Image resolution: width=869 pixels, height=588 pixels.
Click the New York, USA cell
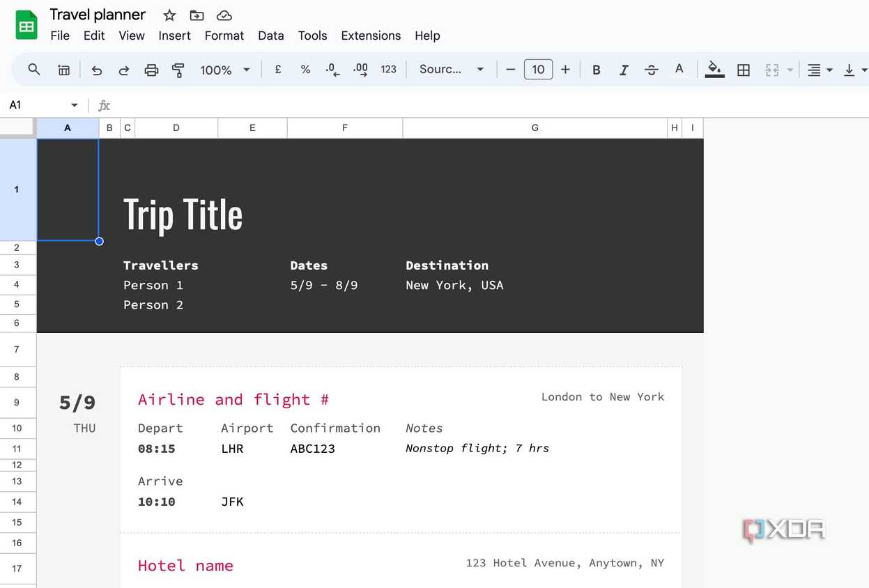[454, 285]
